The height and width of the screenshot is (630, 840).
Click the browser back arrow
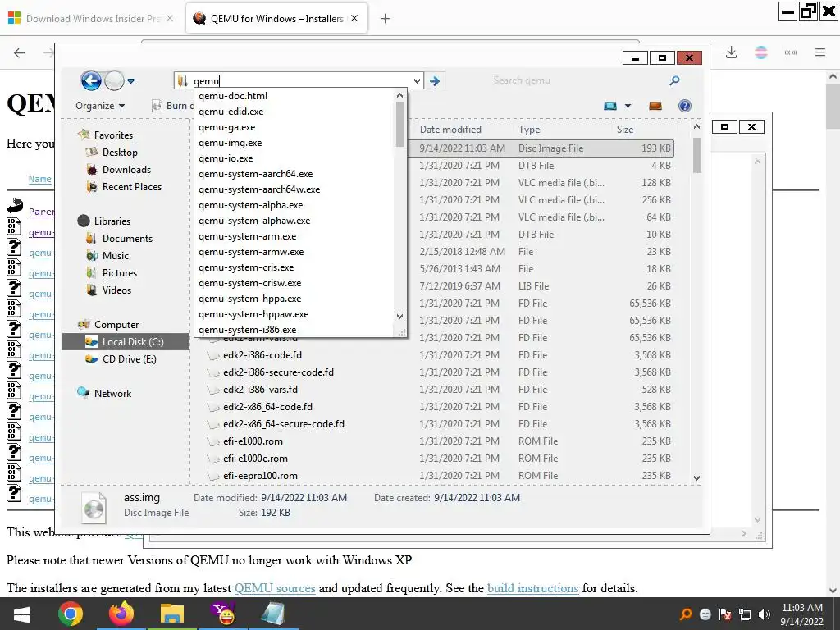click(x=20, y=52)
